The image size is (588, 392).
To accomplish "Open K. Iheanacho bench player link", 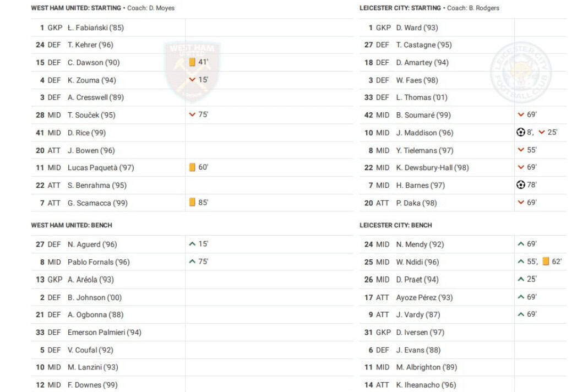I will 426,385.
